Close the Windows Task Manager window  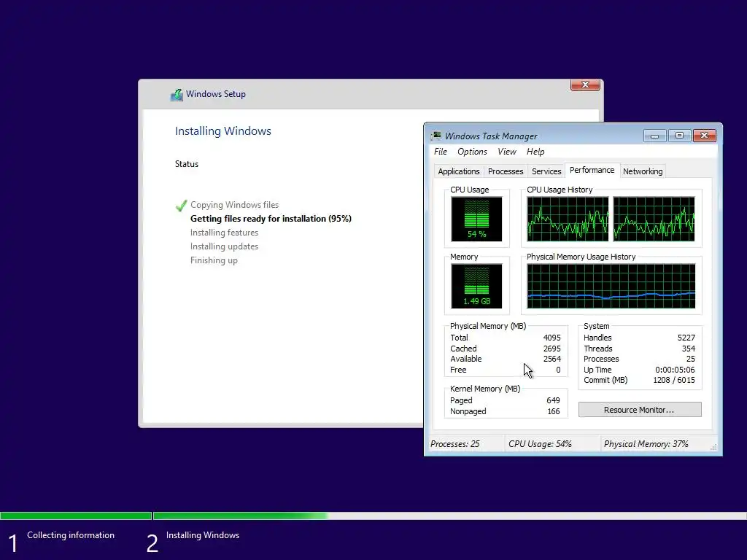pyautogui.click(x=704, y=136)
